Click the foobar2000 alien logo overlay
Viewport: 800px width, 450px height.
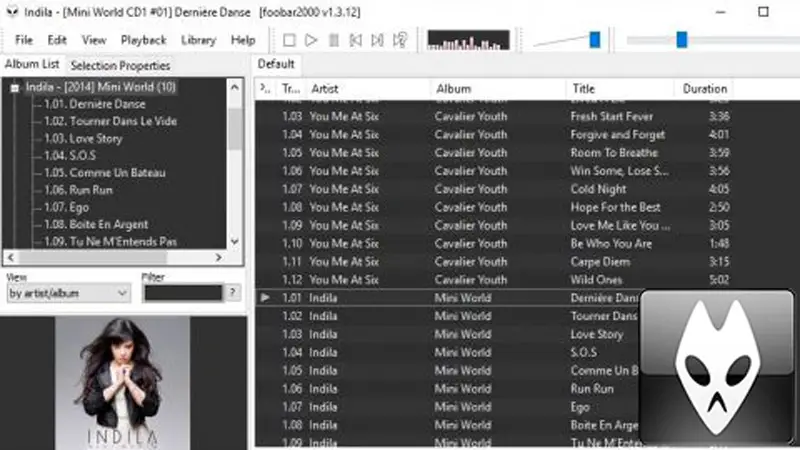tap(717, 367)
